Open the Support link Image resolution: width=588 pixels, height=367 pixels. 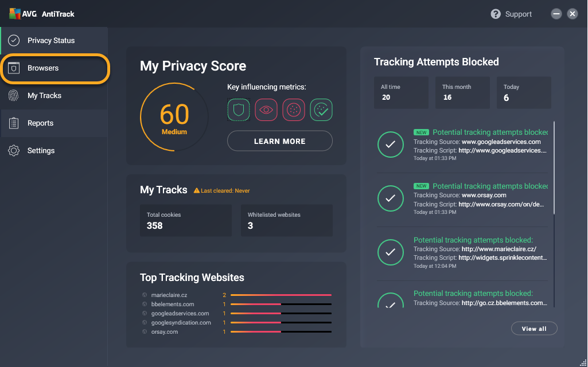(x=518, y=14)
